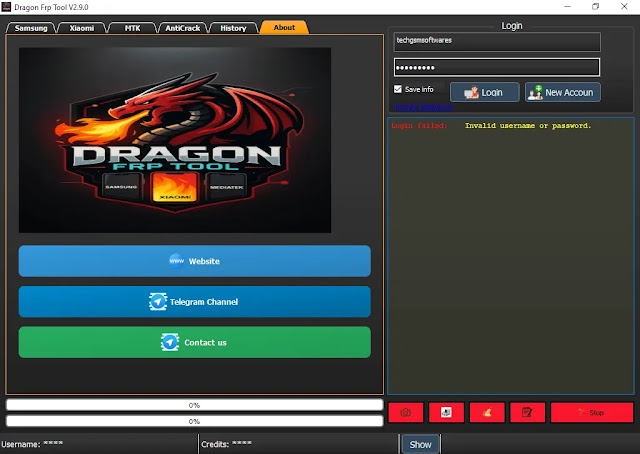Click the Credits status bar entry
Image resolution: width=640 pixels, height=454 pixels.
227,444
